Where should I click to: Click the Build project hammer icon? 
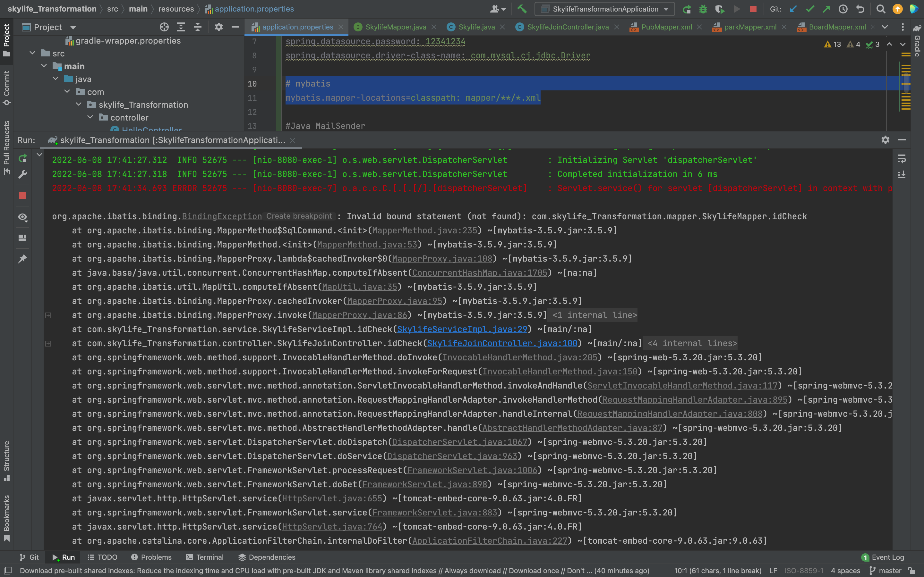(x=522, y=9)
